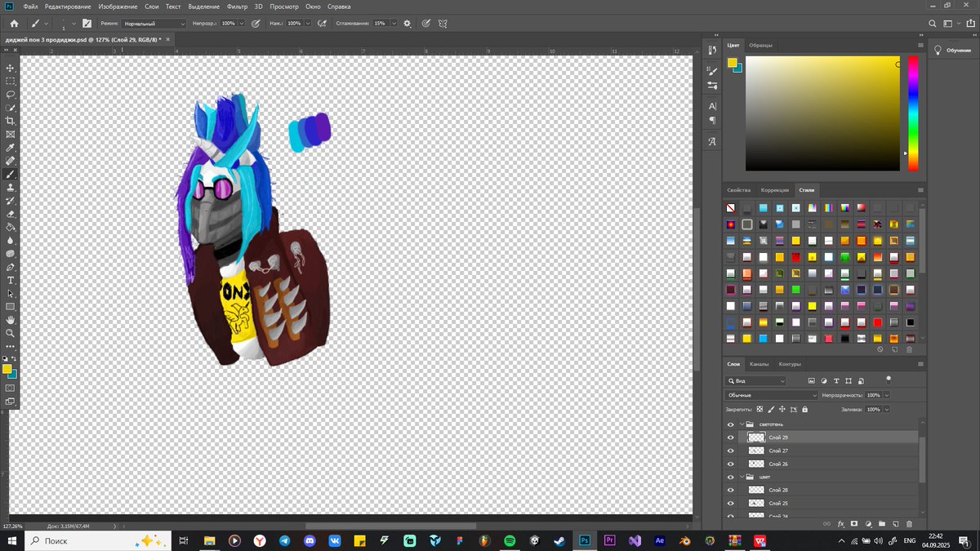Hide layer Слой 26
The width and height of the screenshot is (980, 551).
(731, 464)
